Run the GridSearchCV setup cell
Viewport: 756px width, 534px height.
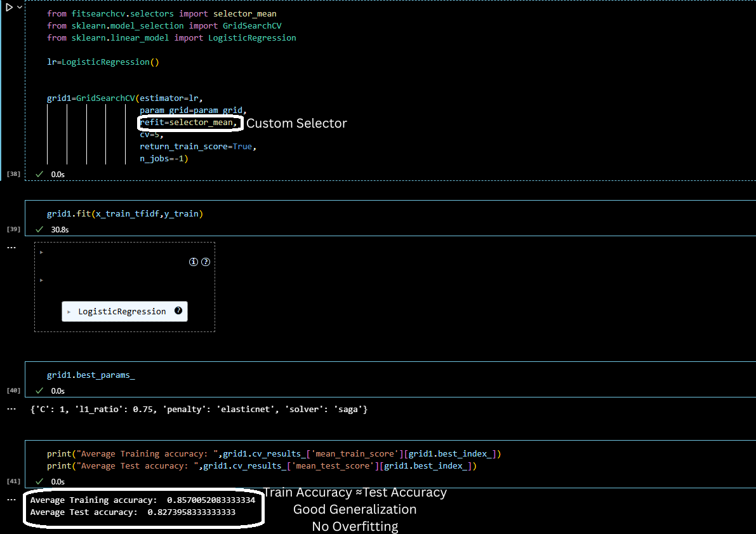(x=9, y=7)
